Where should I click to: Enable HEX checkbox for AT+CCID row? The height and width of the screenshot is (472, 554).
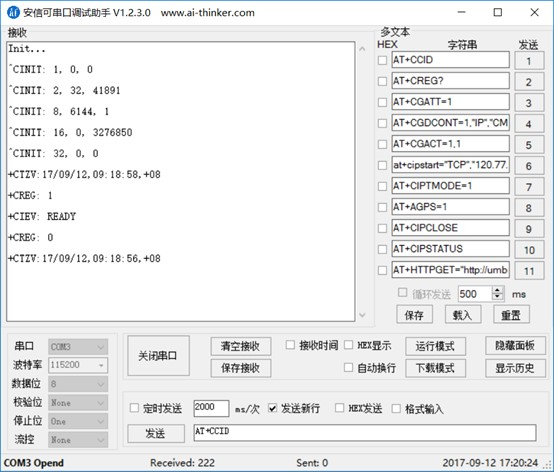pos(382,60)
